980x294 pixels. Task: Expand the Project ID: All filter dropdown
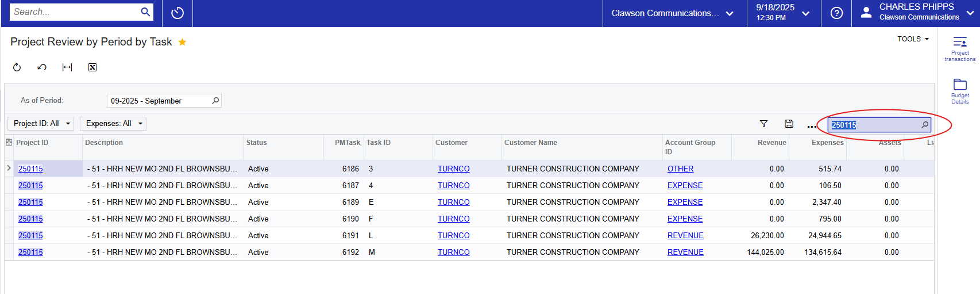coord(40,124)
